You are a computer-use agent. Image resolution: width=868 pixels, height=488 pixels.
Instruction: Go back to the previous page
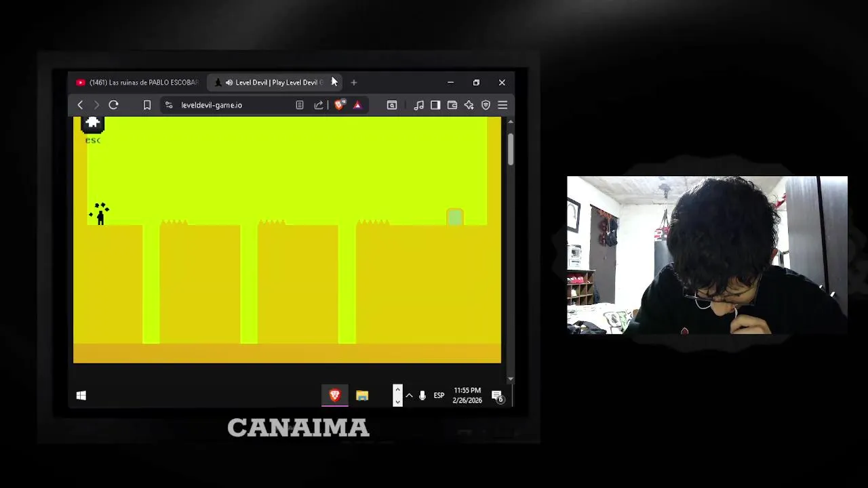coord(80,105)
